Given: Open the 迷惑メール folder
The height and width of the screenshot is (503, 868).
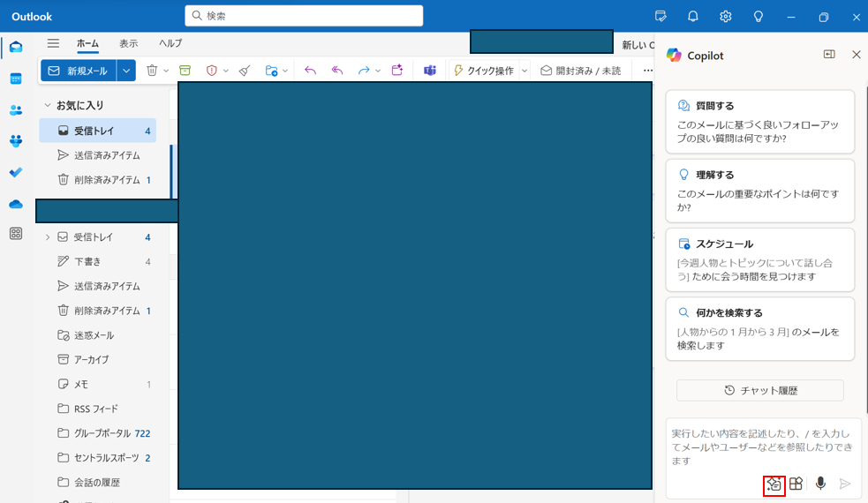Looking at the screenshot, I should (x=97, y=334).
